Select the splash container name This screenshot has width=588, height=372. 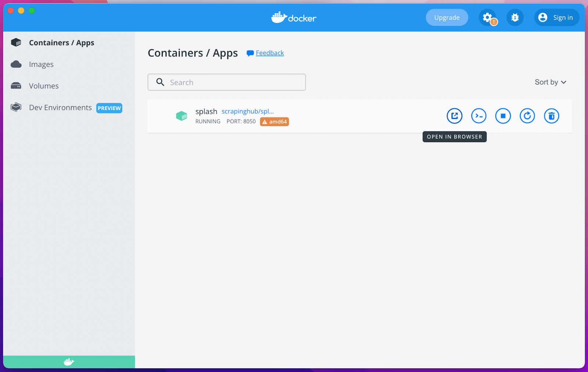click(x=206, y=111)
